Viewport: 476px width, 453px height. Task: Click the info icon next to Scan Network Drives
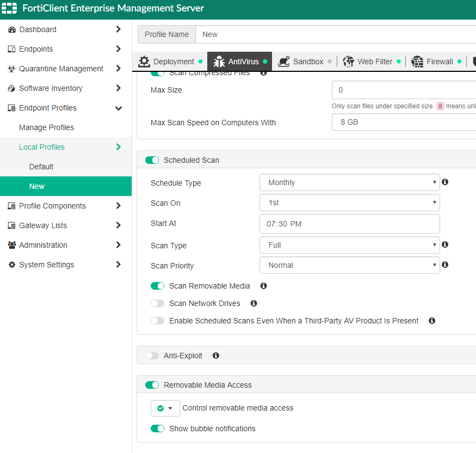point(254,303)
